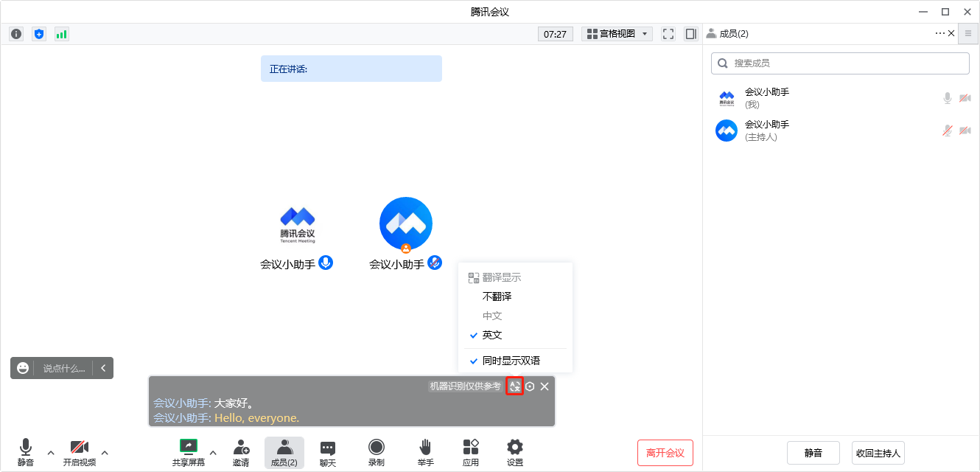980x472 pixels.
Task: Check the network status bars icon
Action: point(61,33)
